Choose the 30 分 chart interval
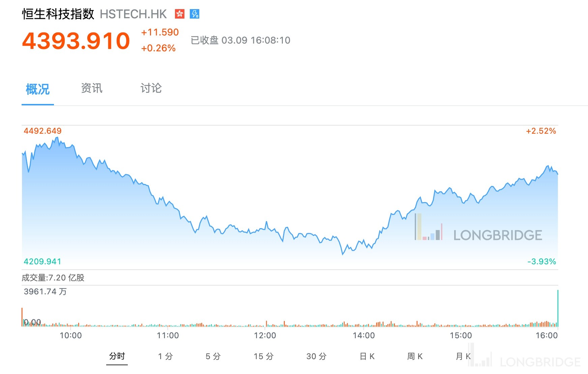Viewport: 588px width, 374px height. click(x=316, y=356)
